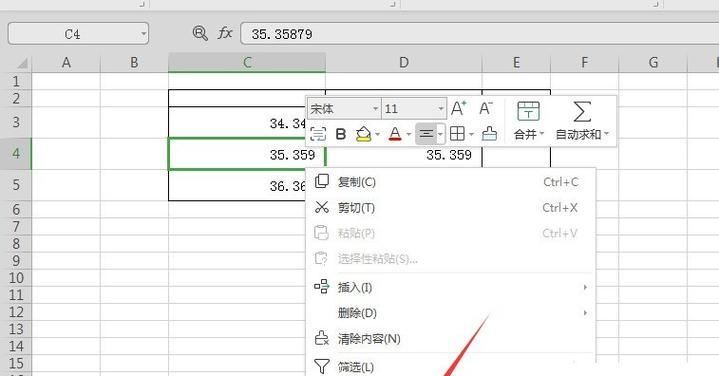Select column F header
The image size is (719, 376).
click(x=584, y=62)
